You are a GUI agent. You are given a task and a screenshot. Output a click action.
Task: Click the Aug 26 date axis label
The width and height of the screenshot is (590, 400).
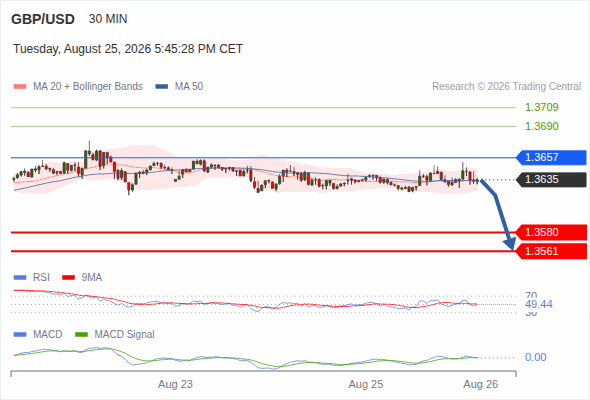point(481,385)
